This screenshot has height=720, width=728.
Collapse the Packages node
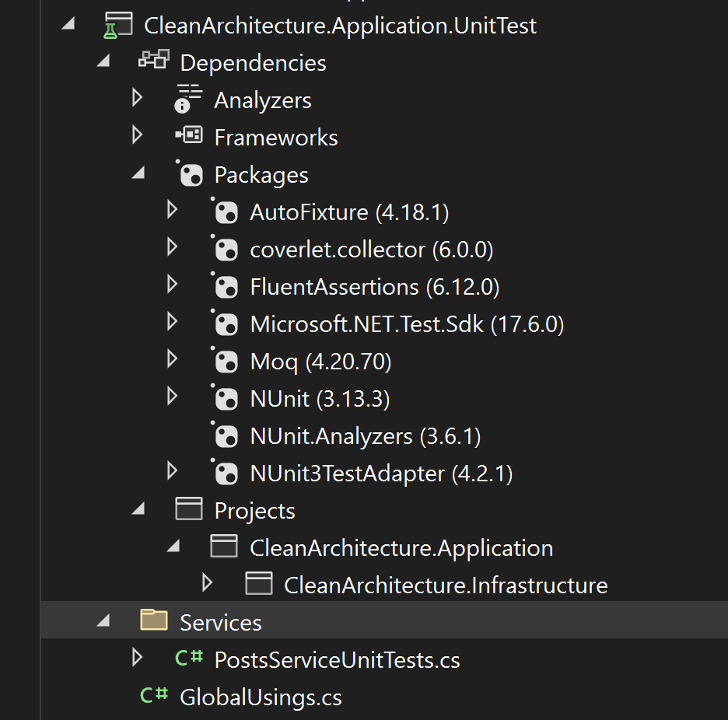tap(138, 173)
